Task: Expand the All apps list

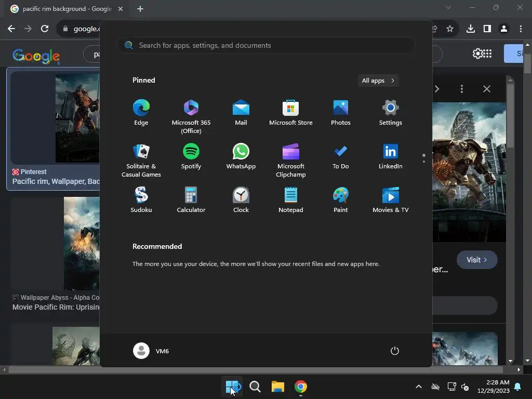Action: [x=378, y=81]
